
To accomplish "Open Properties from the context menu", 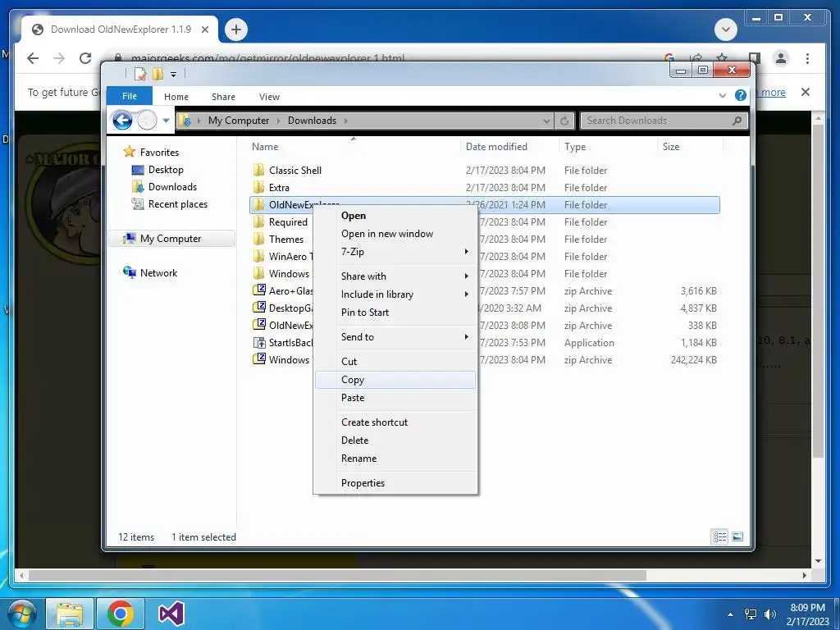I will pos(395,483).
